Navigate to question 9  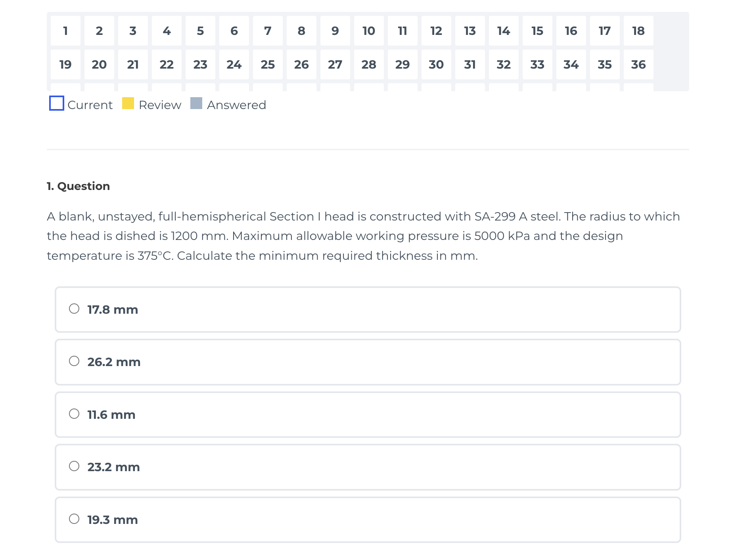[x=335, y=31]
